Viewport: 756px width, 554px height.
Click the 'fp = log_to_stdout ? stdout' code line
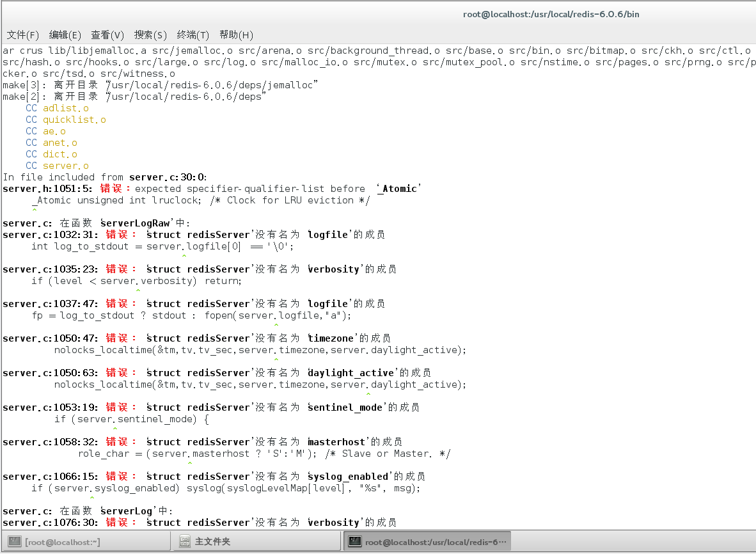[x=191, y=315]
